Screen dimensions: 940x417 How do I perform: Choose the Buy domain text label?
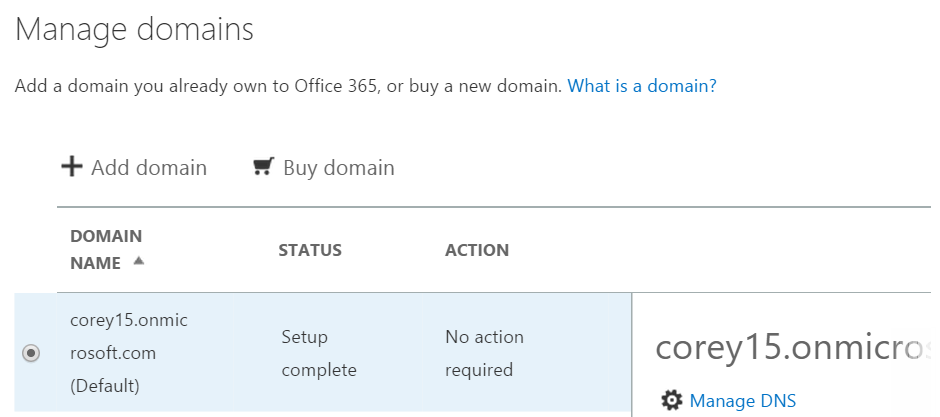(339, 168)
